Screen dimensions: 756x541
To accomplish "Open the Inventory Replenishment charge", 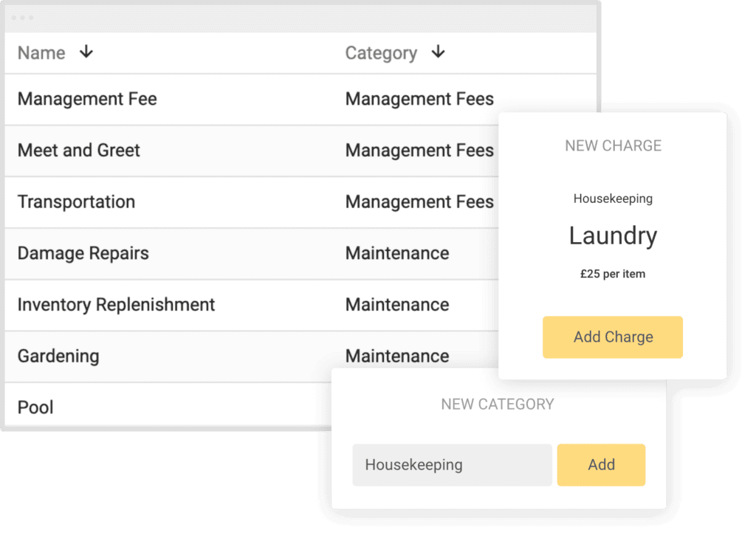I will point(117,305).
